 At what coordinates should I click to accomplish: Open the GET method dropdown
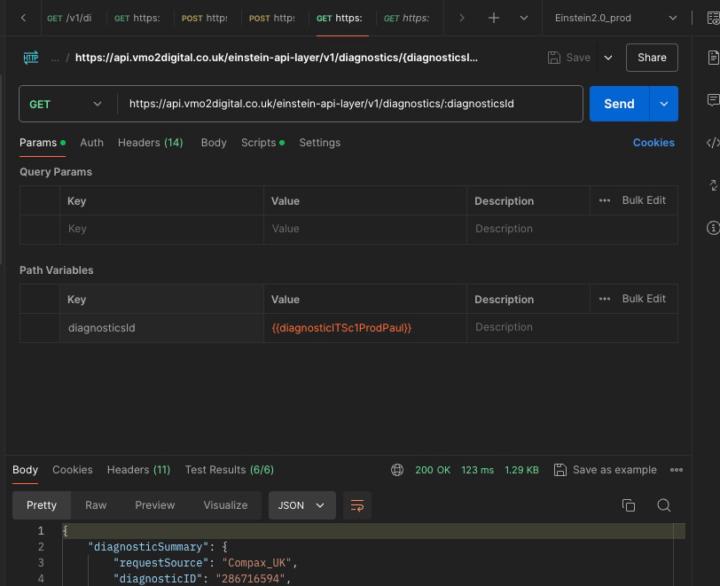66,104
